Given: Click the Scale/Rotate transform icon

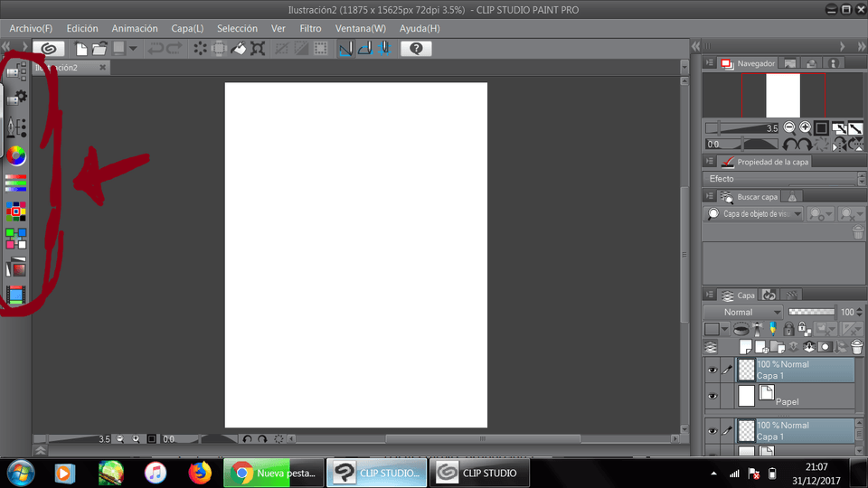Looking at the screenshot, I should pos(258,49).
